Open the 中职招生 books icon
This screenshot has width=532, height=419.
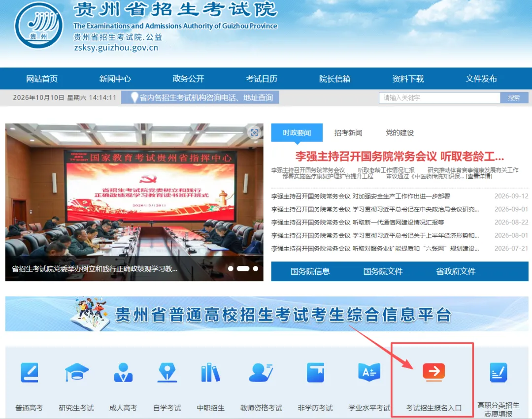tap(211, 373)
